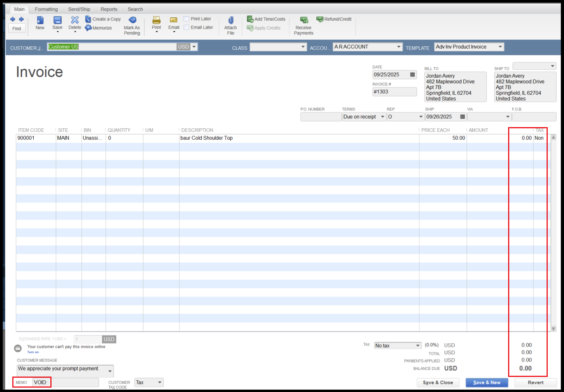Screen dimensions: 564x392
Task: Enable the Email Later checkbox
Action: click(x=186, y=27)
